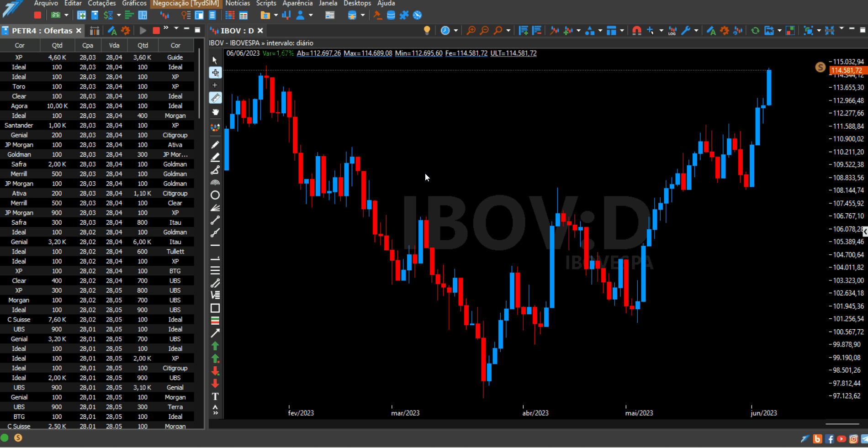Click the red magnet snap icon
This screenshot has width=868, height=448.
[636, 31]
